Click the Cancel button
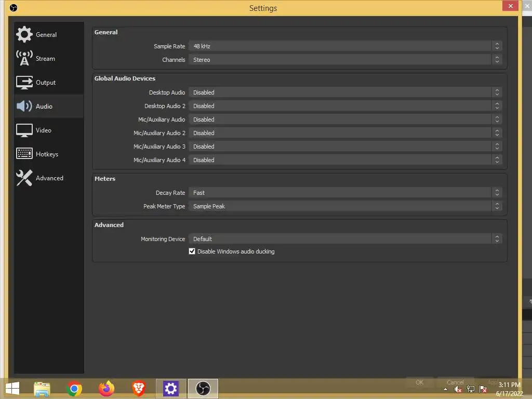Viewport: 532px width, 399px height. coord(455,382)
